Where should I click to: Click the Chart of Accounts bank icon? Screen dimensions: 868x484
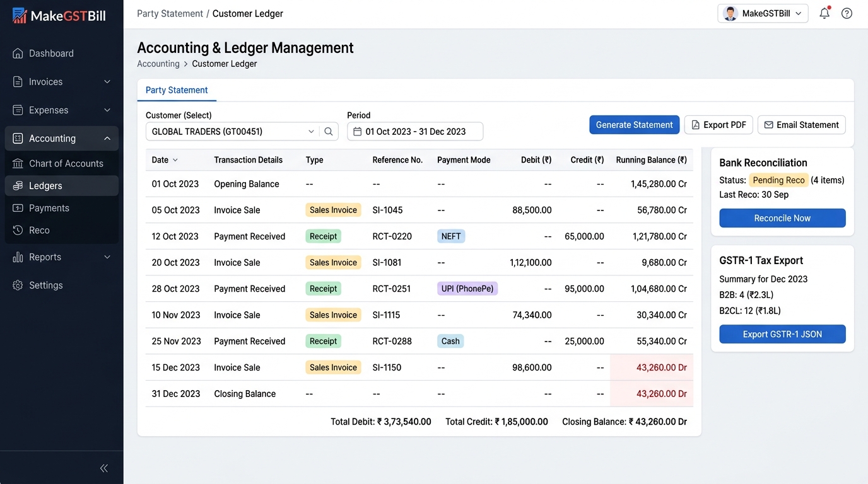[18, 164]
